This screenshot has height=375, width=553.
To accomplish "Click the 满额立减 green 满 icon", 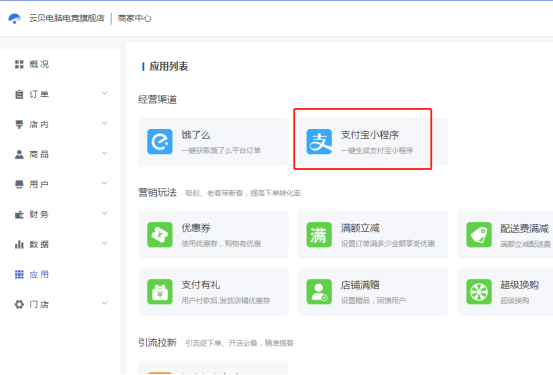I will point(319,235).
